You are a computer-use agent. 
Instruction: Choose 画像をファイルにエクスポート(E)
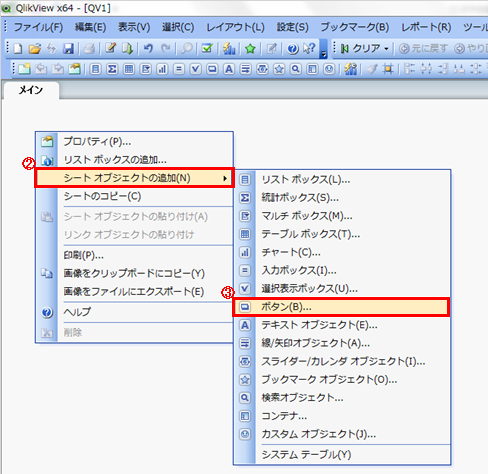[134, 292]
